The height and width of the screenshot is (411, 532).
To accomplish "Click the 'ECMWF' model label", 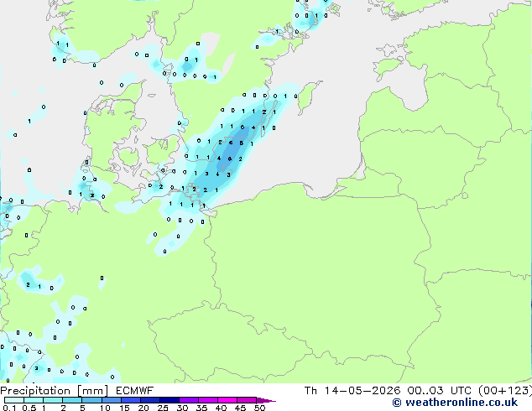I will pos(135,391).
